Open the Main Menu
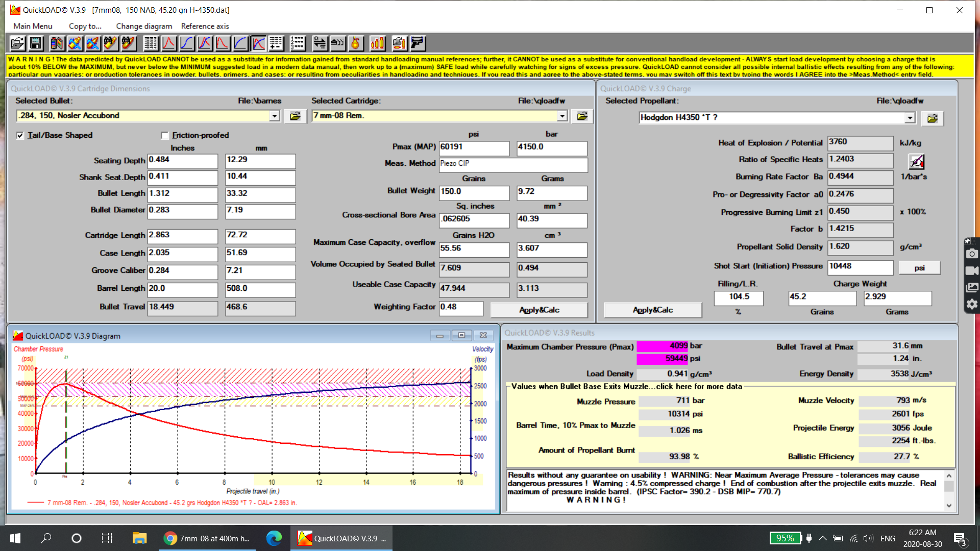 pos(33,26)
